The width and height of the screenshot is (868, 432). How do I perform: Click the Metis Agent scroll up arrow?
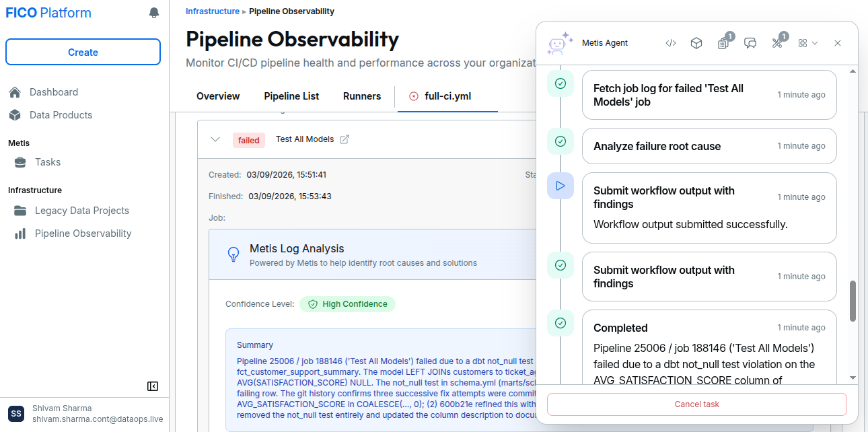pos(853,71)
